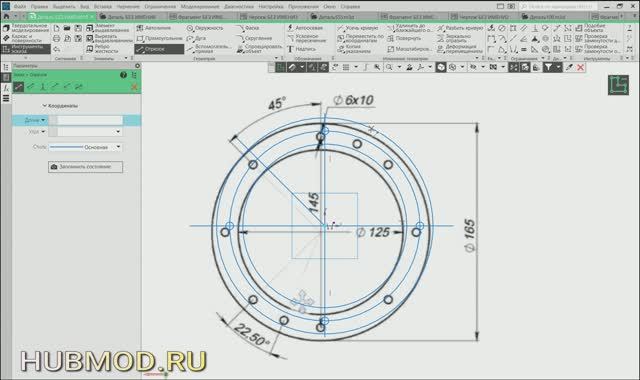Click the filter funnel icon on view toolbar

click(x=548, y=67)
